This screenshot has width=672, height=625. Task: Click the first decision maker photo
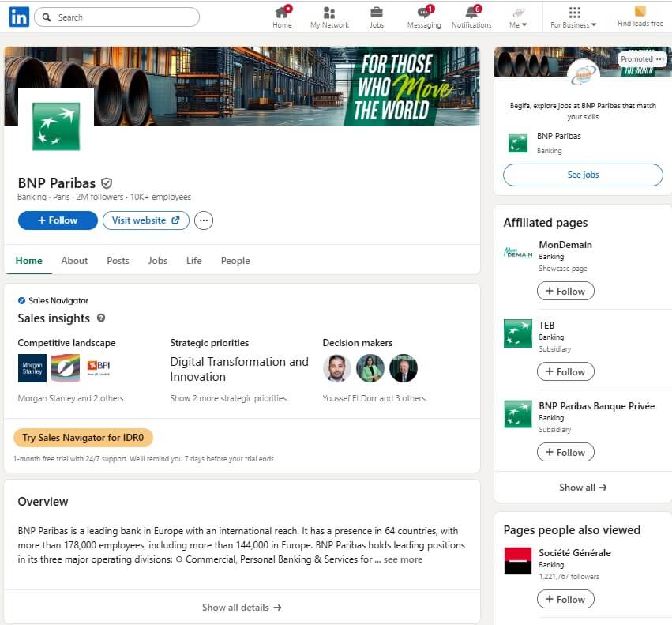pyautogui.click(x=337, y=368)
